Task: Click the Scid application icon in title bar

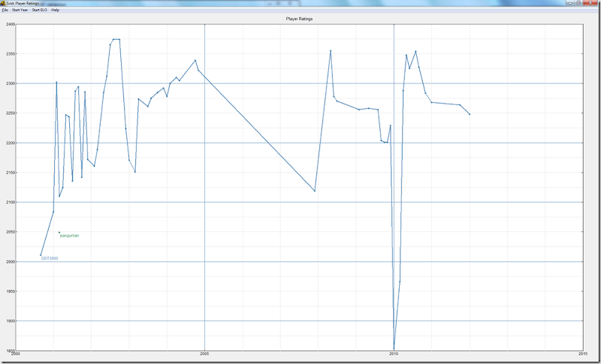Action: pyautogui.click(x=3, y=3)
